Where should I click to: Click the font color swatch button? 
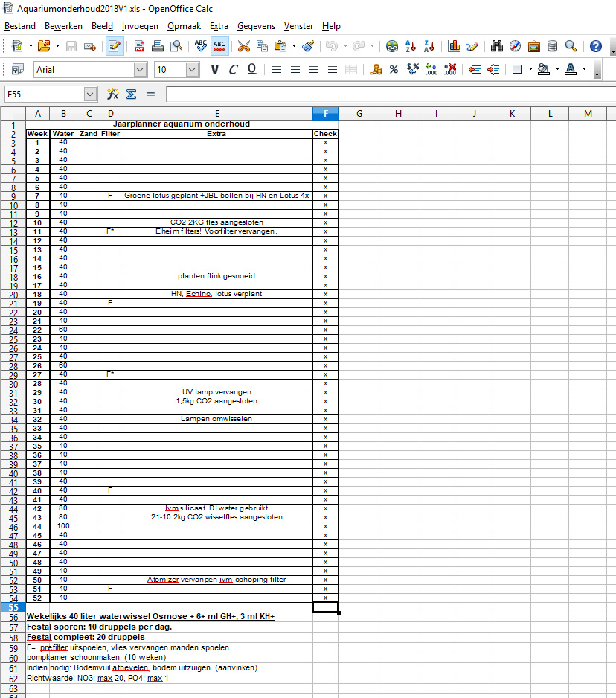571,70
